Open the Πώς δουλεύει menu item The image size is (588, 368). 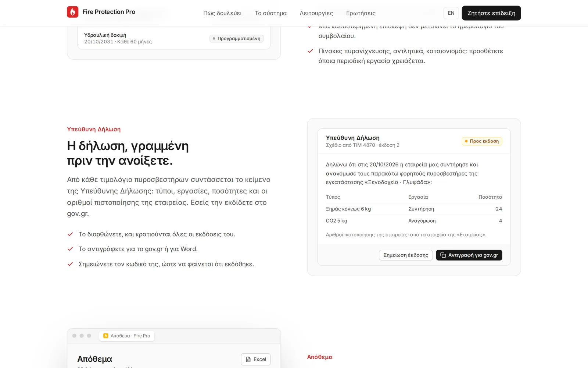coord(222,13)
